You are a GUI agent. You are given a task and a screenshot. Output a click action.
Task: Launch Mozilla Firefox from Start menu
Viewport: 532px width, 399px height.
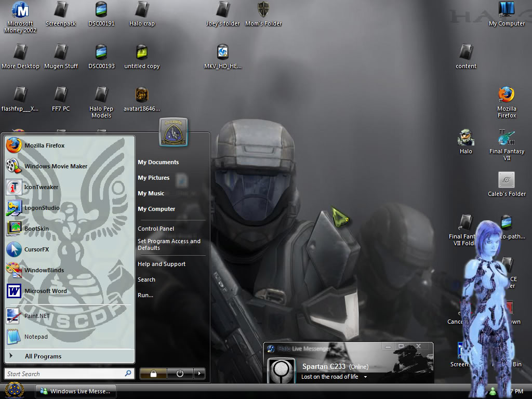tap(70, 145)
